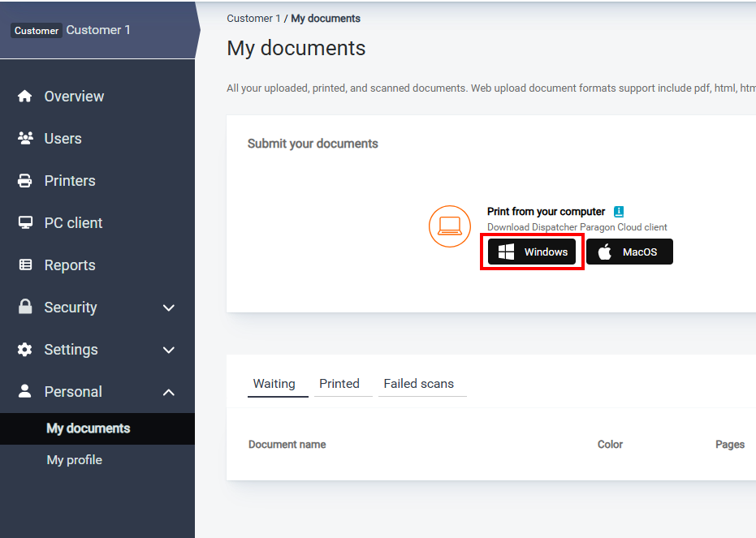Image resolution: width=756 pixels, height=538 pixels.
Task: Click the blue info icon beside Print from your computer
Action: (x=619, y=212)
